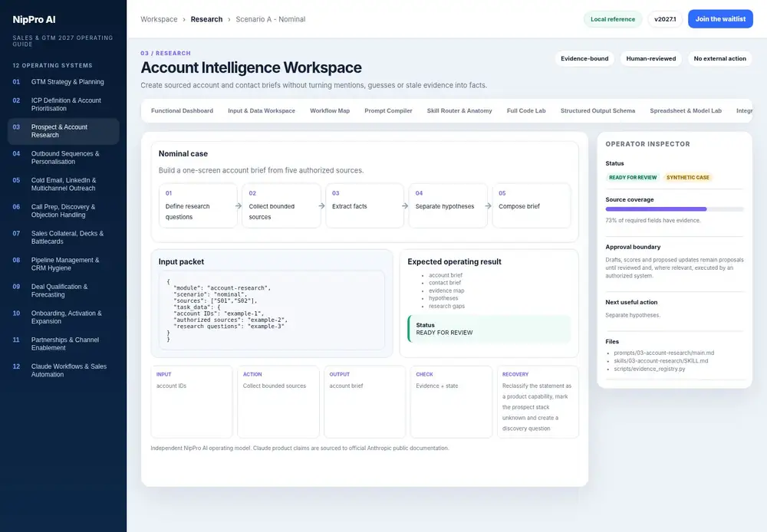Image resolution: width=767 pixels, height=532 pixels.
Task: Click scripts/evidence_registry.py file
Action: [x=650, y=369]
